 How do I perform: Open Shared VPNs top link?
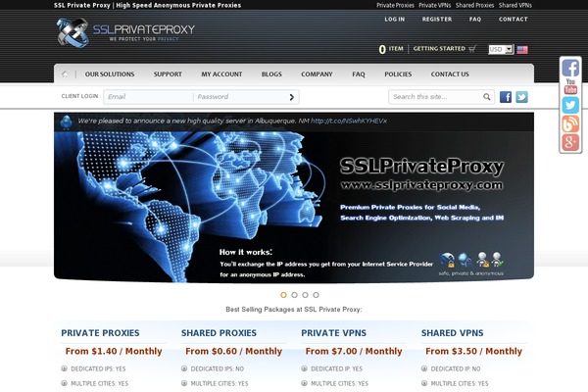click(515, 5)
